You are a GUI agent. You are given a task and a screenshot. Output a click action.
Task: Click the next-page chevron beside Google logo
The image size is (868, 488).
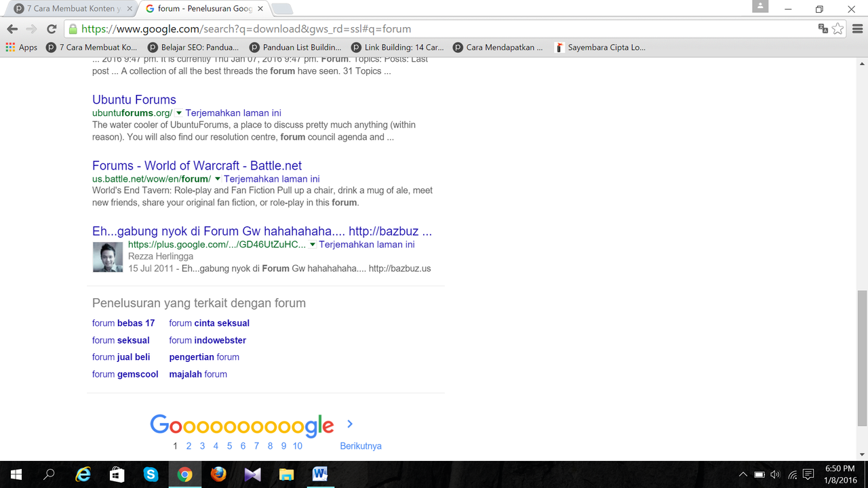pyautogui.click(x=350, y=424)
